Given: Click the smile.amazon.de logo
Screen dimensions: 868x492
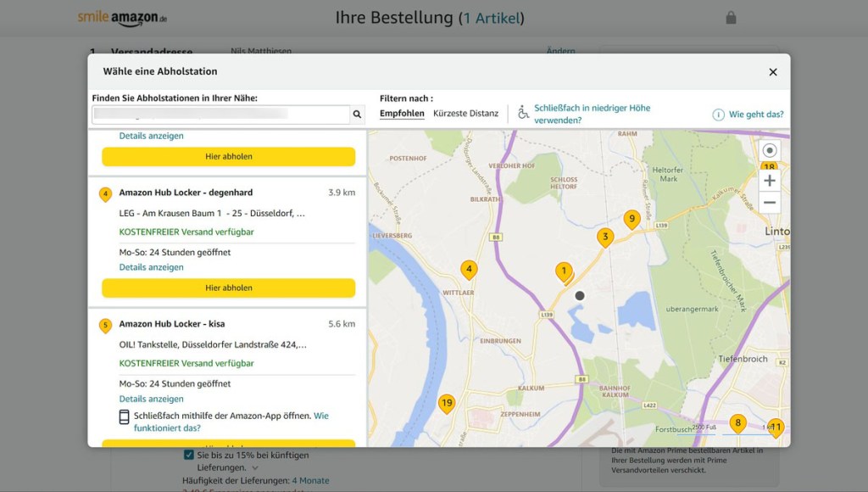Looking at the screenshot, I should [x=122, y=19].
